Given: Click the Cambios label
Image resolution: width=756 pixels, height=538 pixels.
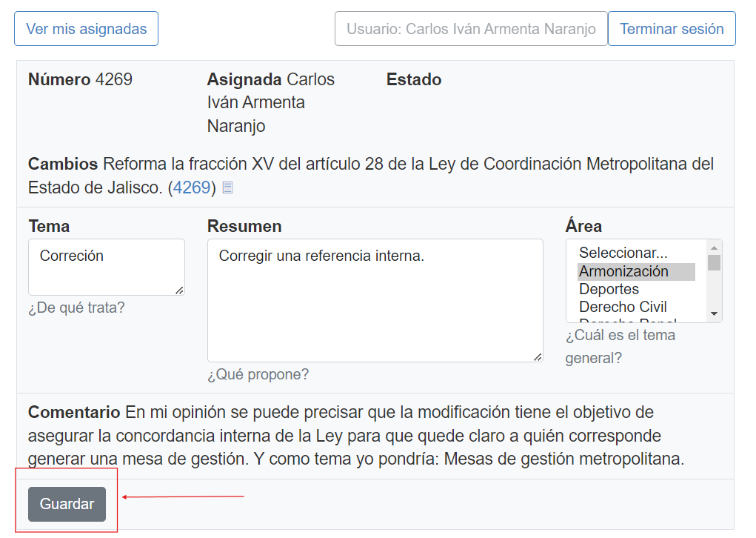Looking at the screenshot, I should (x=63, y=164).
